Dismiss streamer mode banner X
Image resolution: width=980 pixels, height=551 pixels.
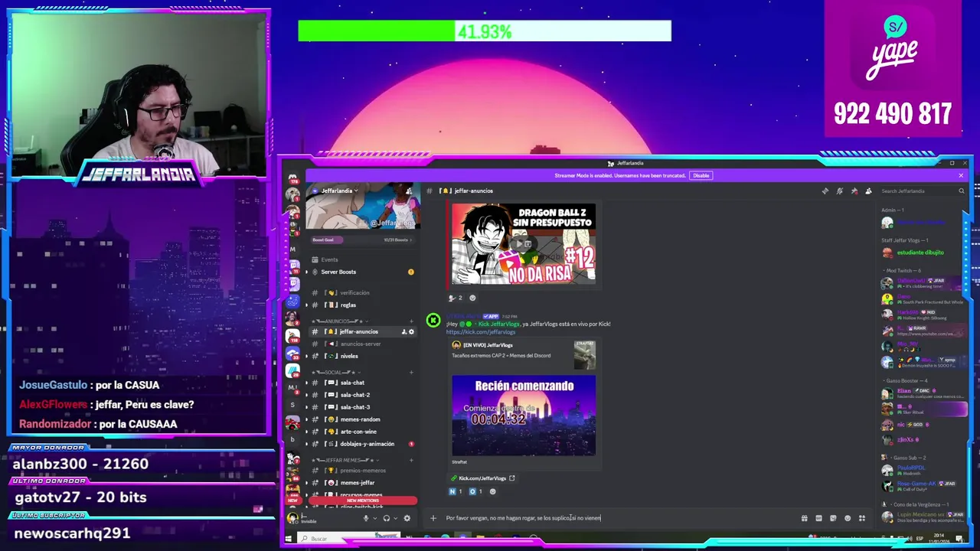[x=961, y=175]
